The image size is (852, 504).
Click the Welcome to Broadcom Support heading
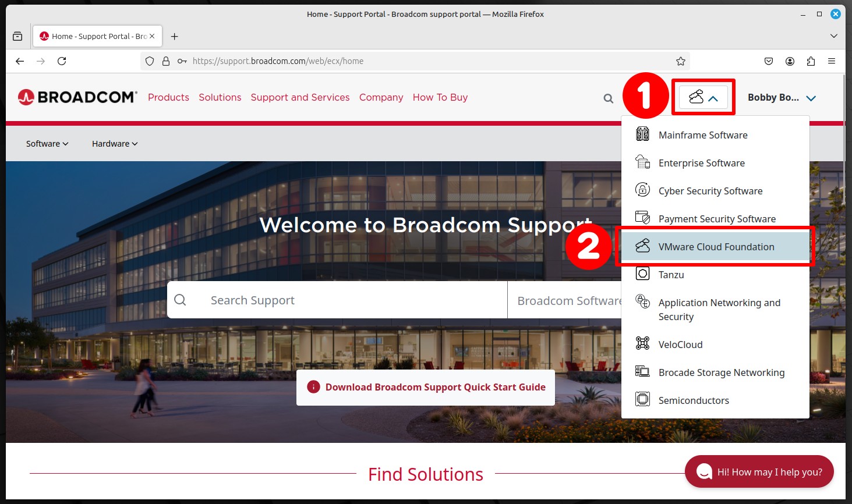pyautogui.click(x=426, y=225)
